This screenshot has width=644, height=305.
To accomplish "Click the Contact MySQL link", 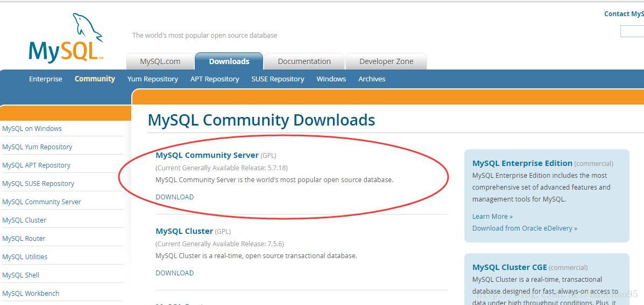I will (x=624, y=14).
